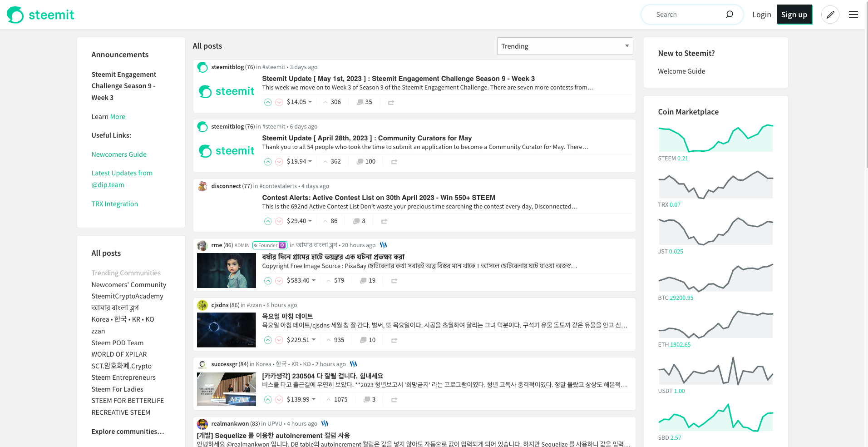
Task: Click the Login link
Action: coord(761,15)
